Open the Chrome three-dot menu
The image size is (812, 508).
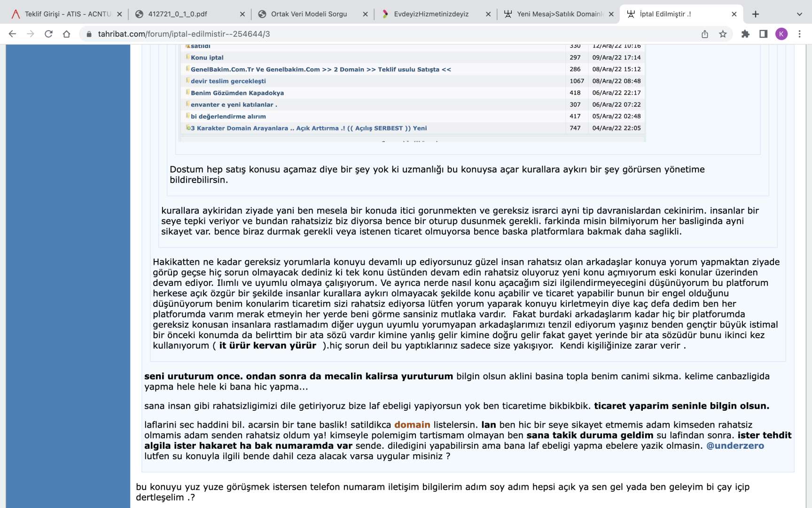(799, 34)
